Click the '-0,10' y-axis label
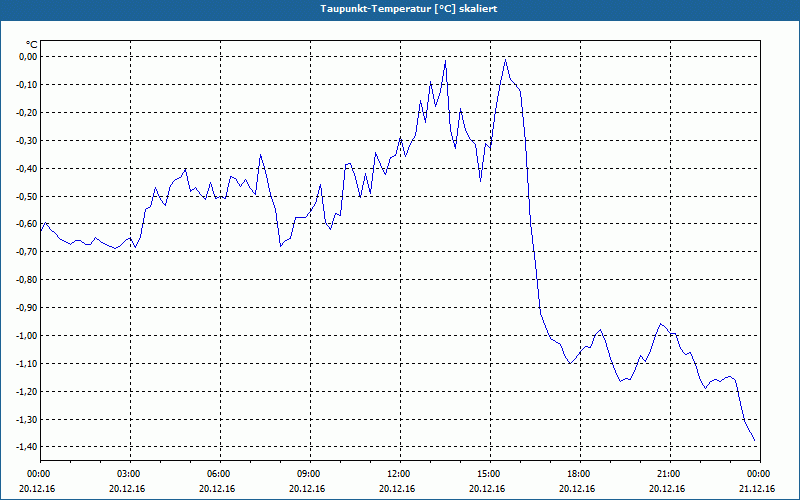The width and height of the screenshot is (800, 500). (x=27, y=85)
